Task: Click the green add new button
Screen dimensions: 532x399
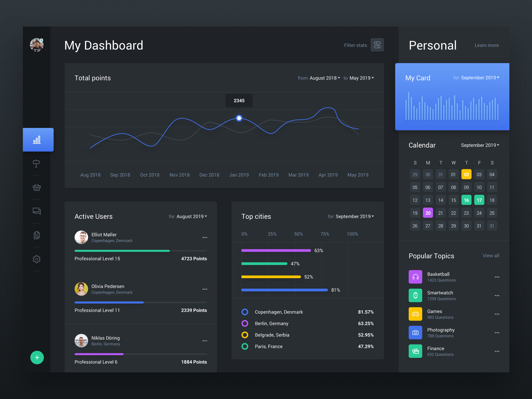Action: [x=37, y=357]
